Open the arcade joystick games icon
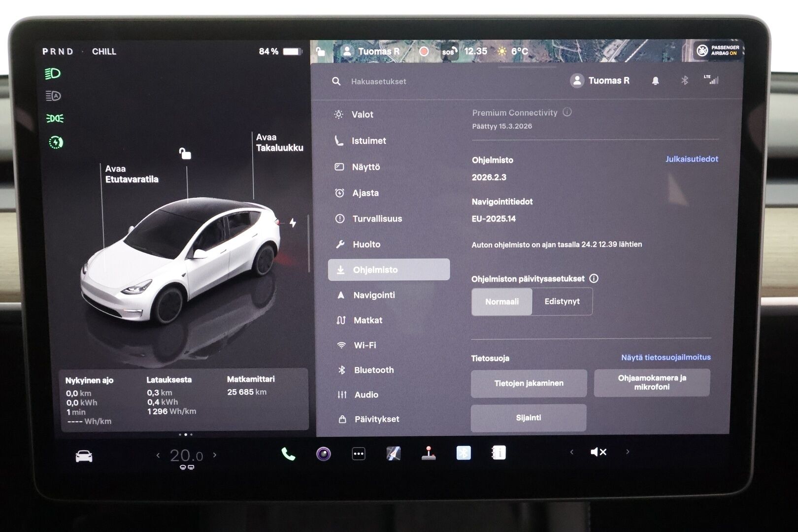 (430, 452)
